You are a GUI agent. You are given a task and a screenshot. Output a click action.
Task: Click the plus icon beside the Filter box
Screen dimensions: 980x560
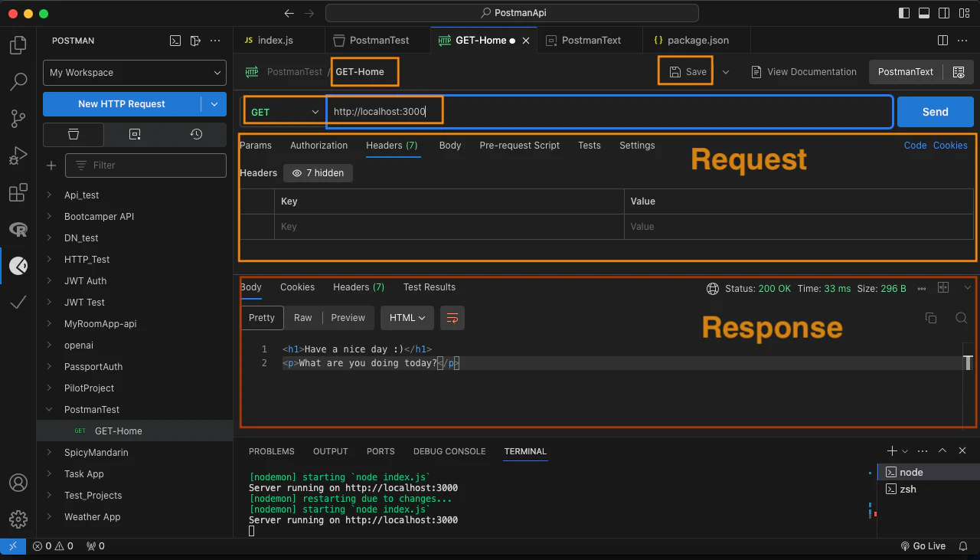pos(51,165)
